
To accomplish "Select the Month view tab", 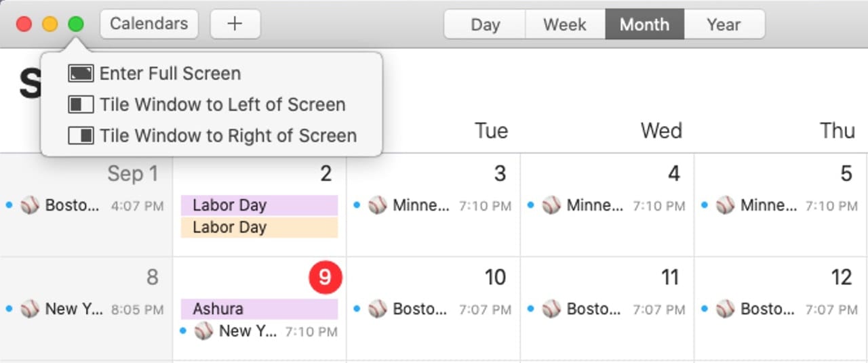I will pos(644,24).
